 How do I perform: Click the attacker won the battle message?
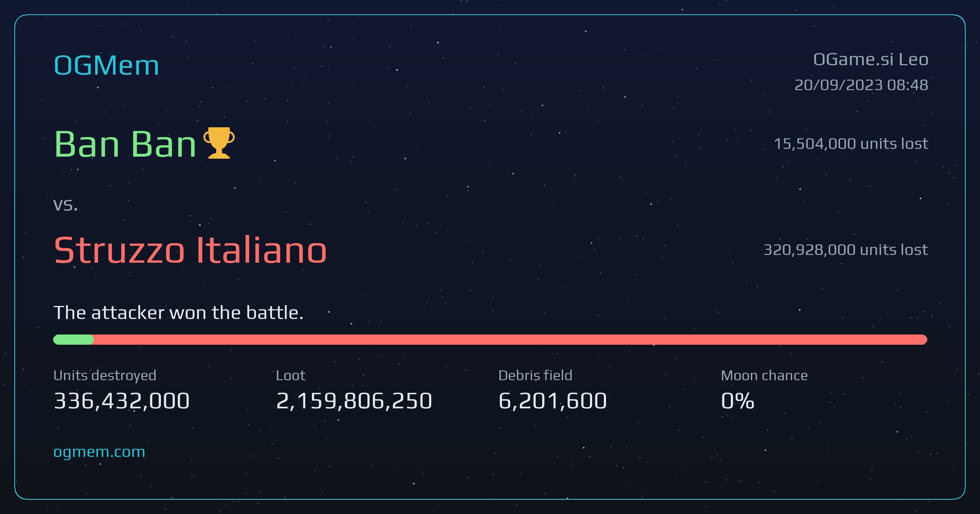[178, 312]
